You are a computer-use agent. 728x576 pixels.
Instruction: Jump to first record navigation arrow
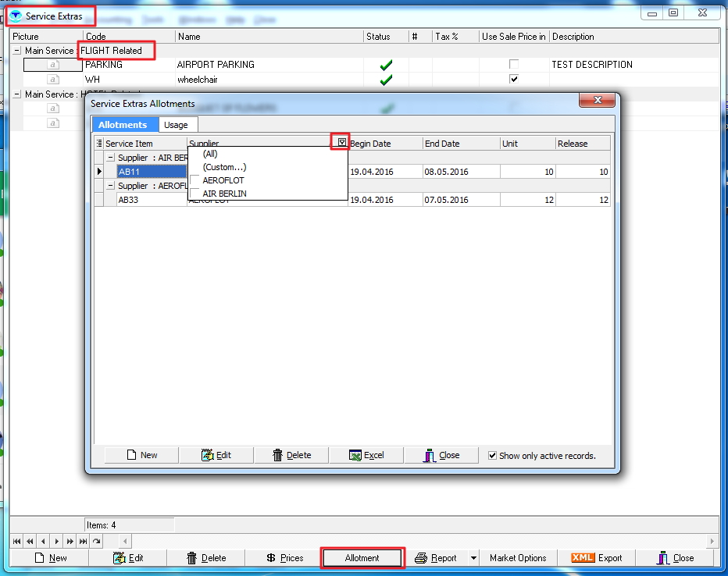[x=17, y=541]
